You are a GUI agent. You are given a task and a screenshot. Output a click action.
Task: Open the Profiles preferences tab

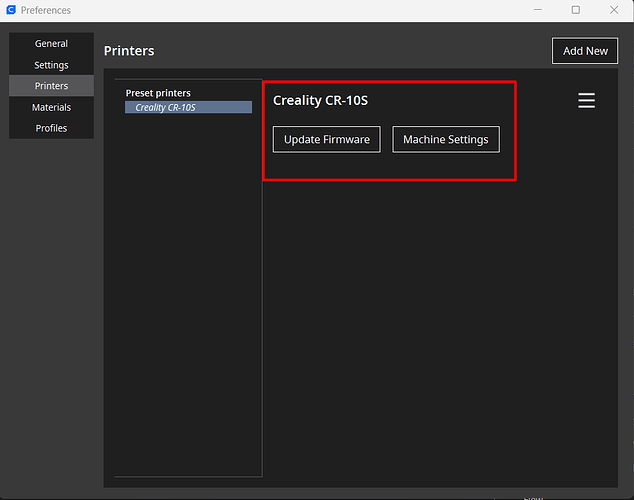click(51, 128)
